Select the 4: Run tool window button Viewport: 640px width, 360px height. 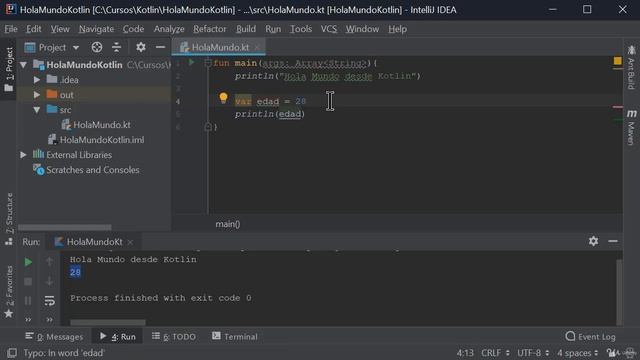pyautogui.click(x=118, y=337)
